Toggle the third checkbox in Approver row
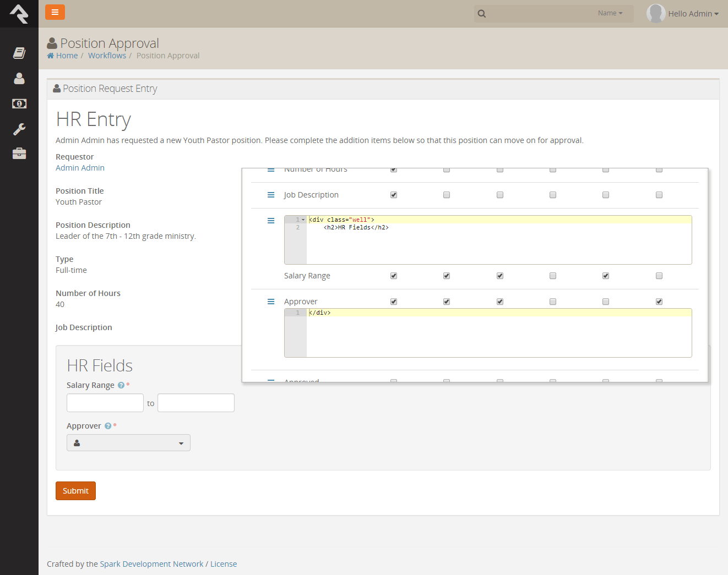Screen dimensions: 728x575 tap(500, 302)
